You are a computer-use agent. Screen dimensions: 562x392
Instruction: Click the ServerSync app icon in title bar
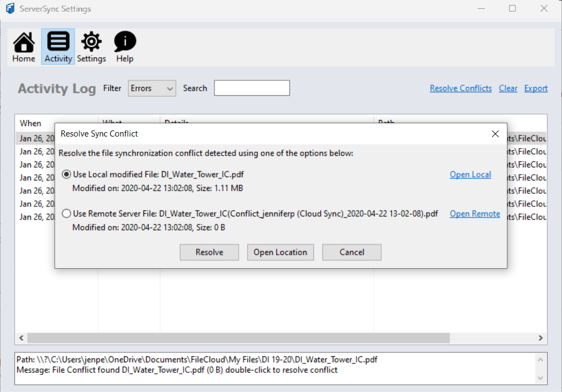coord(9,9)
